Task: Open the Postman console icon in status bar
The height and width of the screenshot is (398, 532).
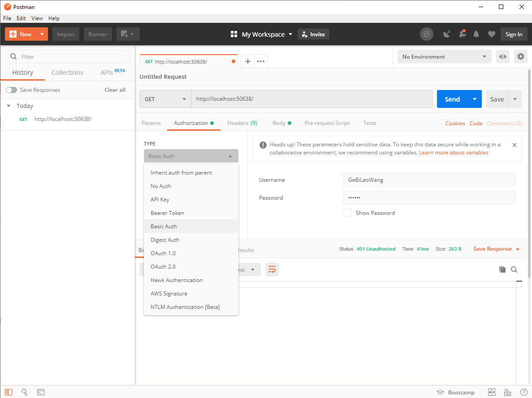Action: point(40,392)
